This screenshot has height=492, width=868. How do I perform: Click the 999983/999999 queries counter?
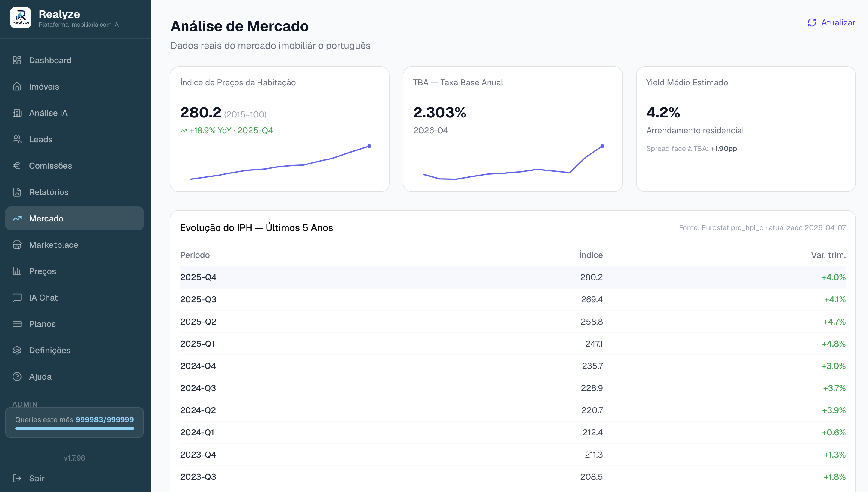pos(105,420)
